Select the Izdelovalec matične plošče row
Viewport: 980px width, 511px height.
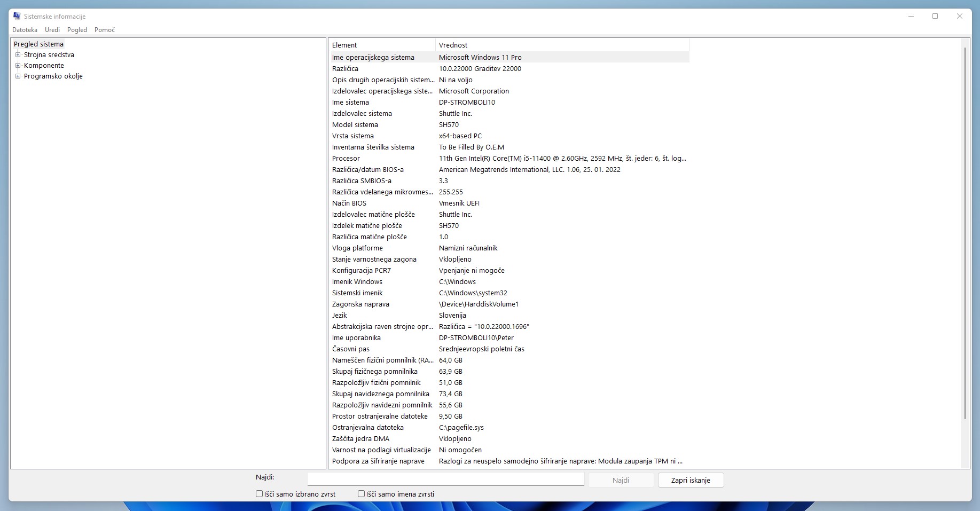[509, 214]
